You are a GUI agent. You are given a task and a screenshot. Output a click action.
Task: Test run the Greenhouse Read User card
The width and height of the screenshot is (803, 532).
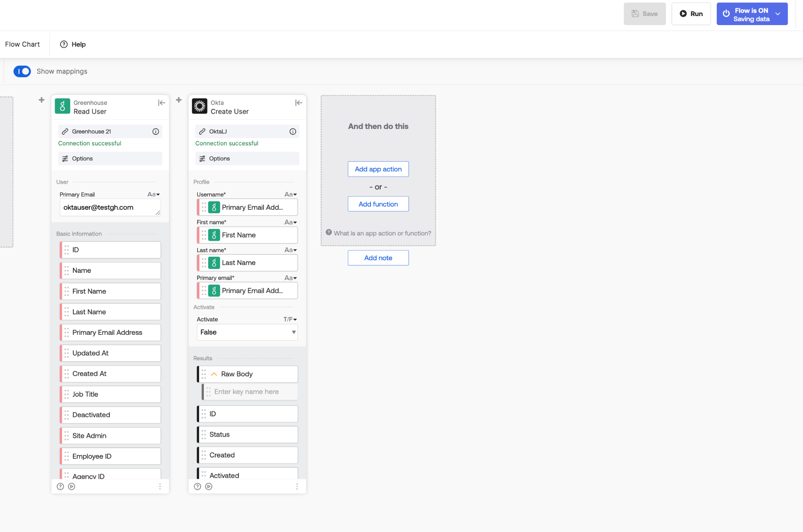(x=72, y=487)
